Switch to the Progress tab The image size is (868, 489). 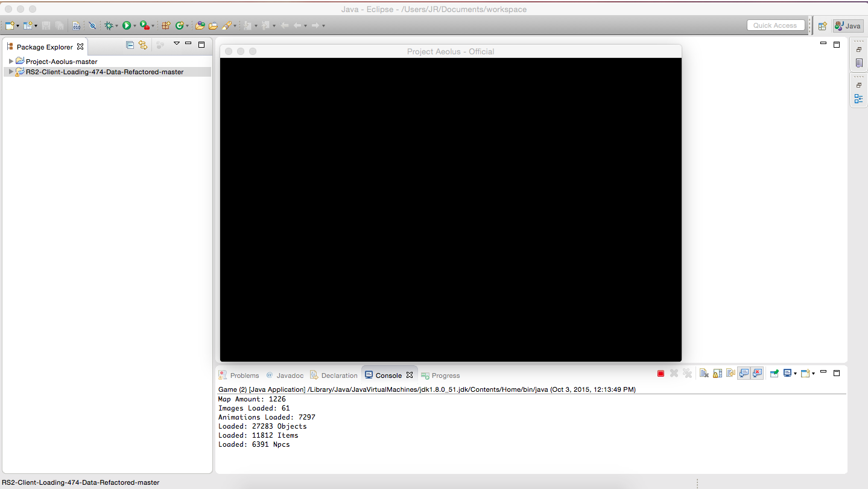(440, 375)
